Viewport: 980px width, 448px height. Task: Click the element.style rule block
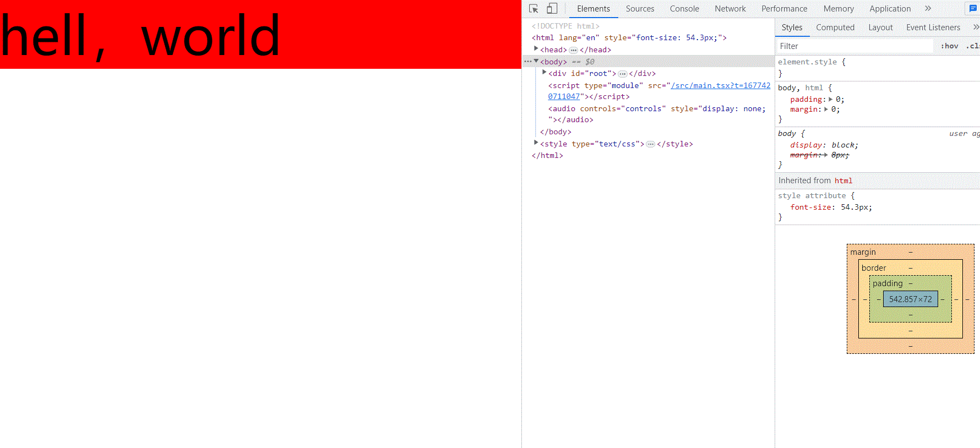[878, 68]
